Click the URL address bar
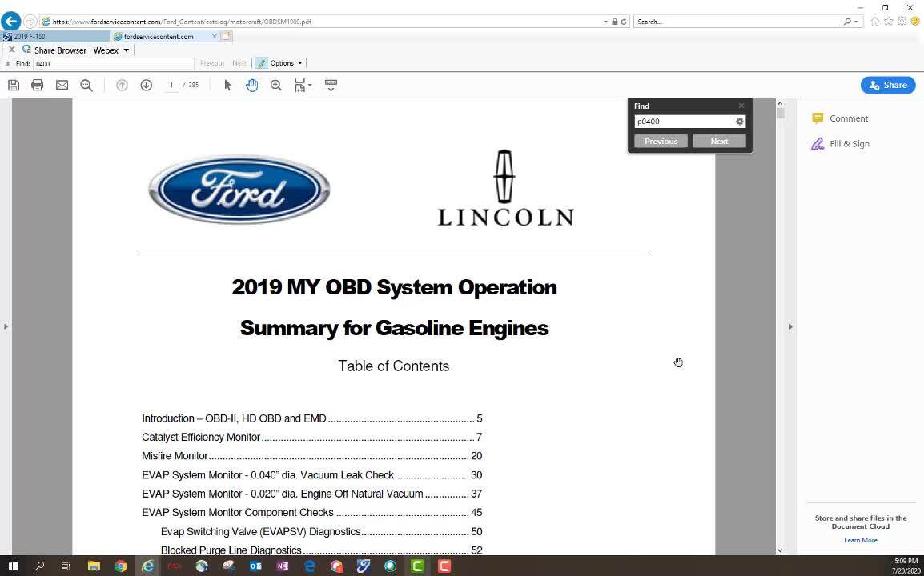The height and width of the screenshot is (576, 924). 321,22
